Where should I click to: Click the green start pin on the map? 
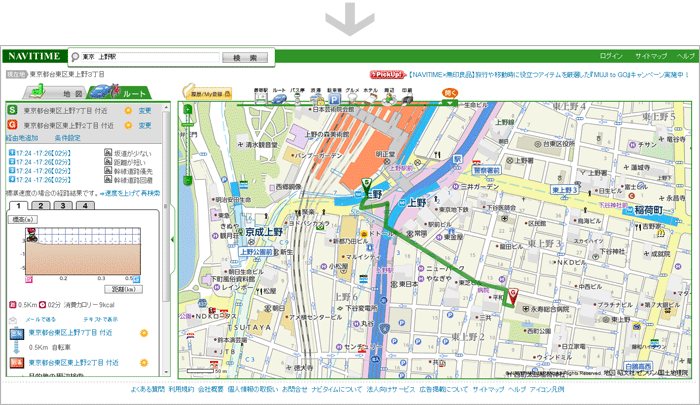[366, 184]
